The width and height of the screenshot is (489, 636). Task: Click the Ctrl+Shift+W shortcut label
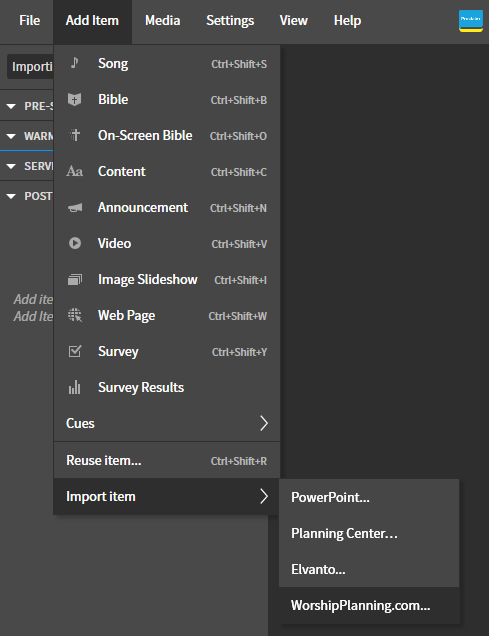click(x=238, y=316)
